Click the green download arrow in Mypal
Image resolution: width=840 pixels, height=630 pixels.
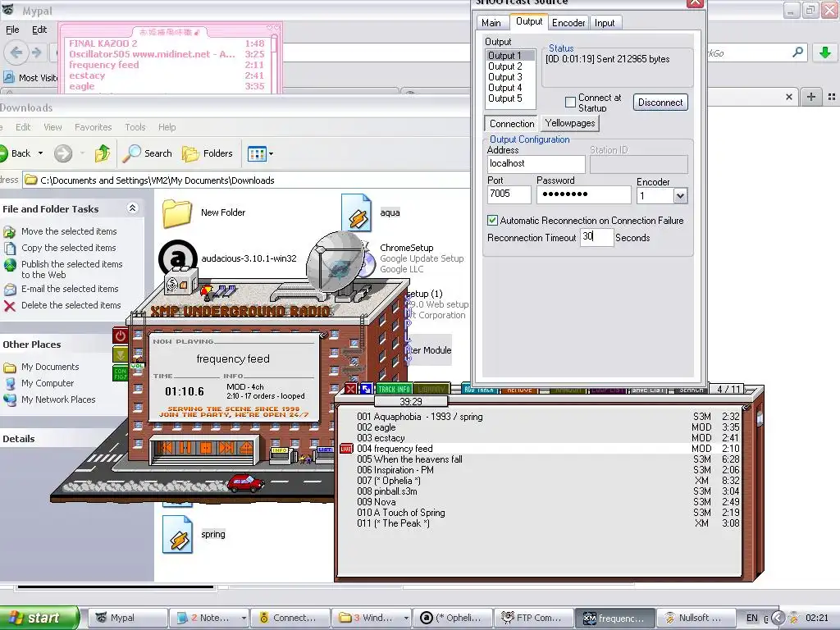825,52
